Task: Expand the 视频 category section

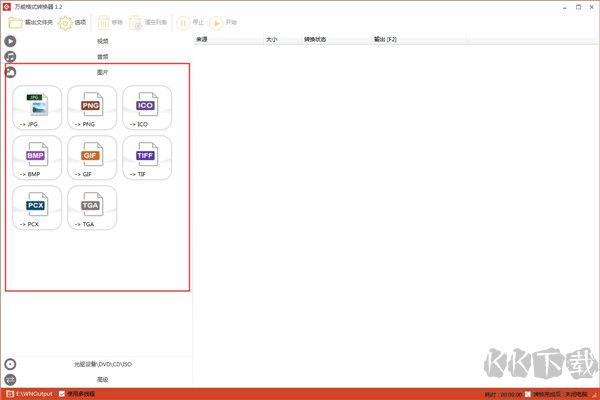Action: coord(102,41)
